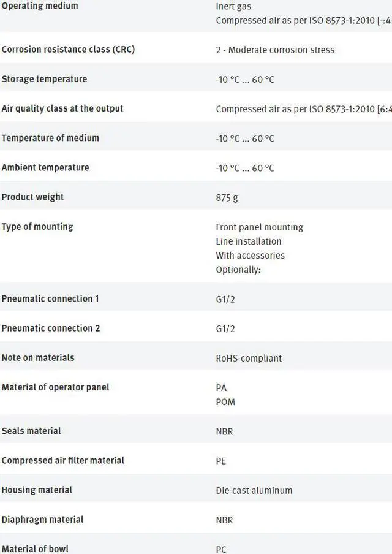Screen dimensions: 392x554
Task: Select the Pneumatic connection 2 label
Action: [x=51, y=328]
